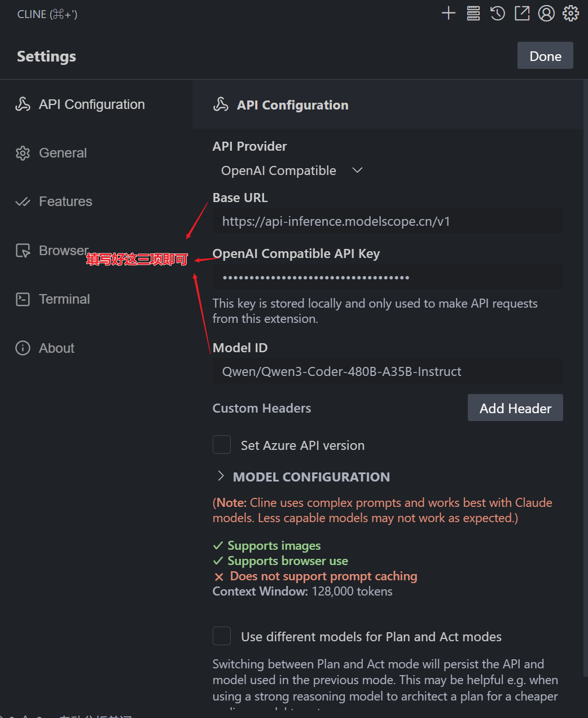Open the Features settings section
The width and height of the screenshot is (588, 718).
[x=65, y=201]
